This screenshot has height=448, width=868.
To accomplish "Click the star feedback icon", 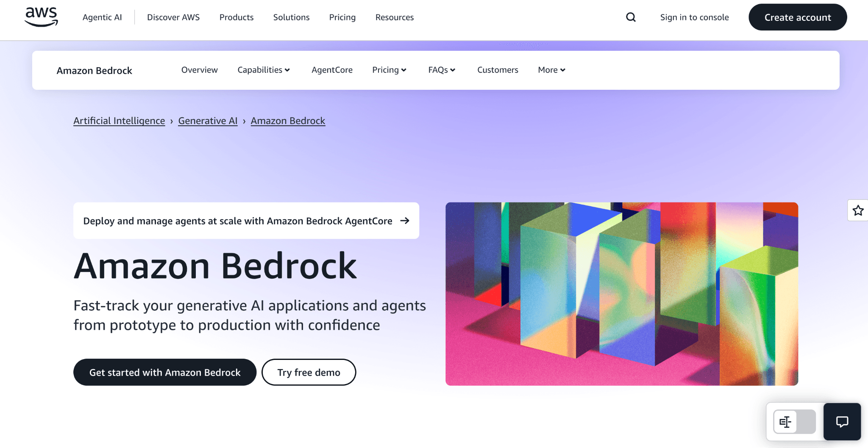I will (x=858, y=210).
